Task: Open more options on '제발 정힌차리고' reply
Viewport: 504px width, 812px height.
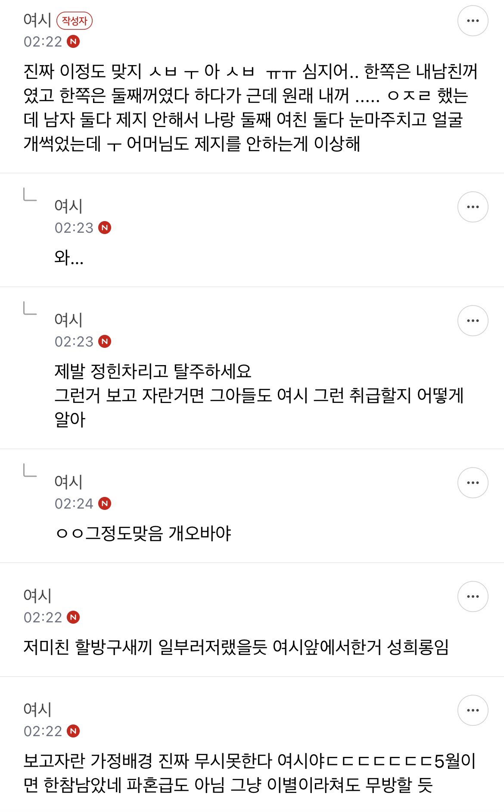Action: [x=473, y=321]
